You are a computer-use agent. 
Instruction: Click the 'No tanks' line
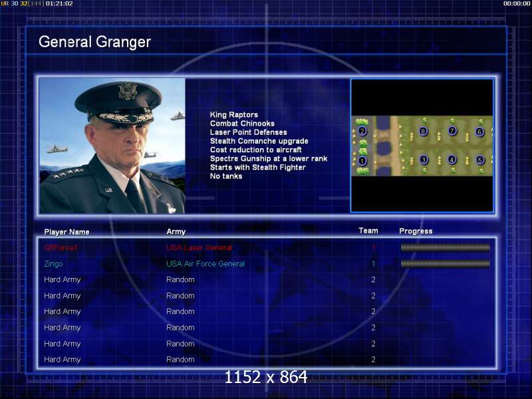pos(226,176)
